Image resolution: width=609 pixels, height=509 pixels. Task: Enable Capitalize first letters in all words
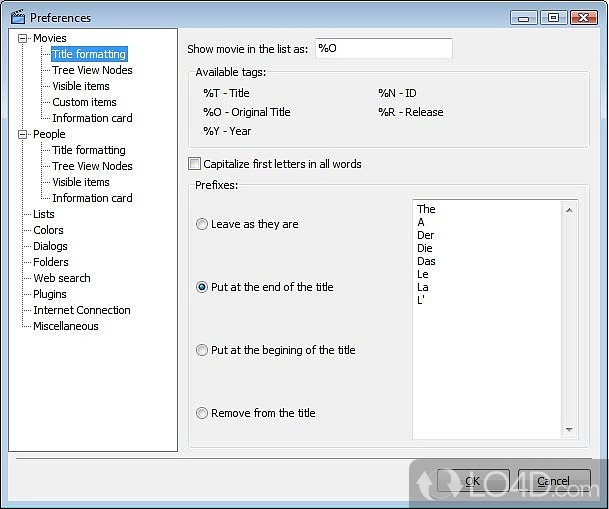point(195,164)
